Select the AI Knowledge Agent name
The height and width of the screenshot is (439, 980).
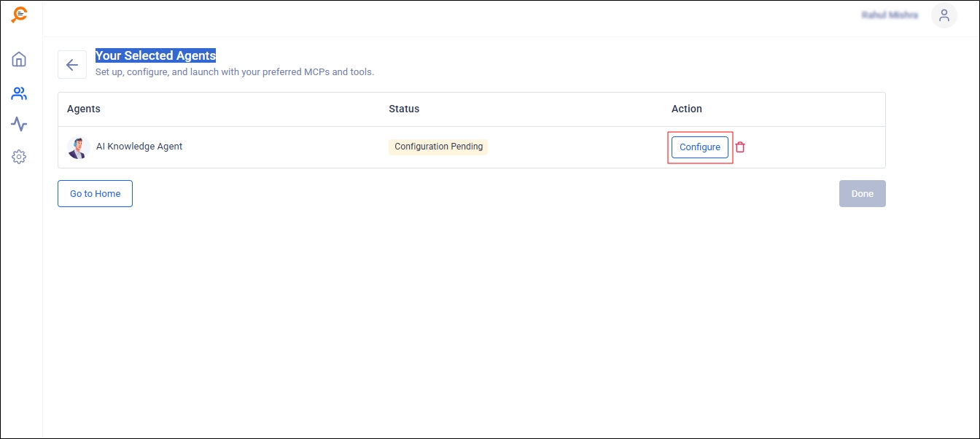pos(139,147)
